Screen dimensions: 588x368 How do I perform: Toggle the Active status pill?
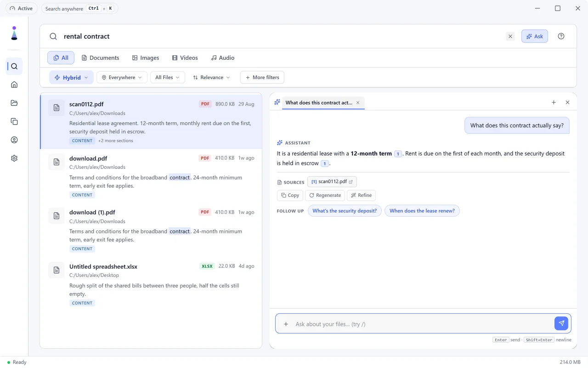[21, 8]
